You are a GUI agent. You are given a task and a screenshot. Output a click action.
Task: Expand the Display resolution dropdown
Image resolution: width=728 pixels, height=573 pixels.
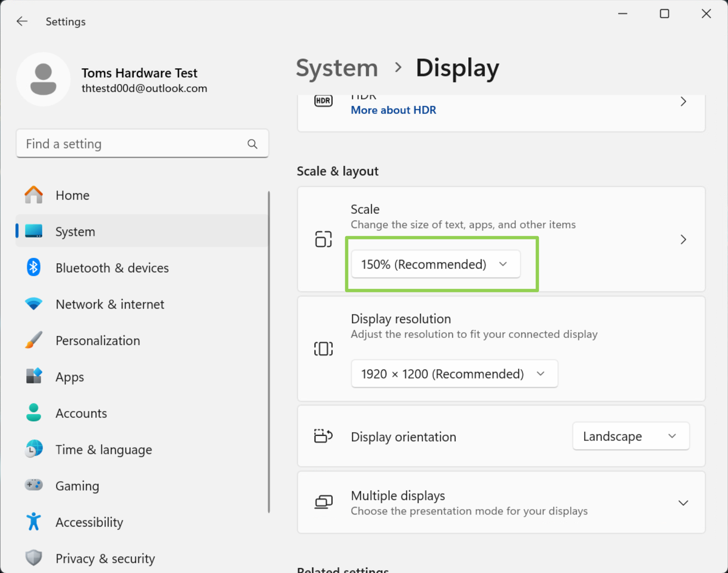point(453,373)
